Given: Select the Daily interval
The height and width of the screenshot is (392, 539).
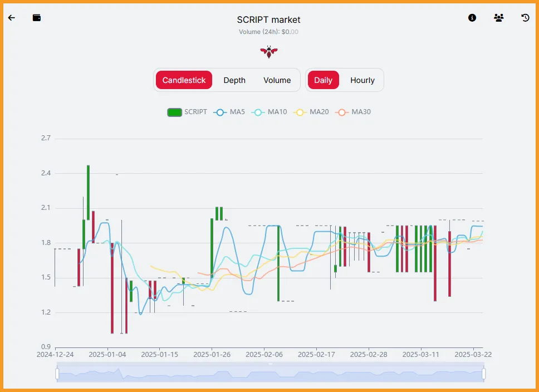Looking at the screenshot, I should pyautogui.click(x=323, y=80).
